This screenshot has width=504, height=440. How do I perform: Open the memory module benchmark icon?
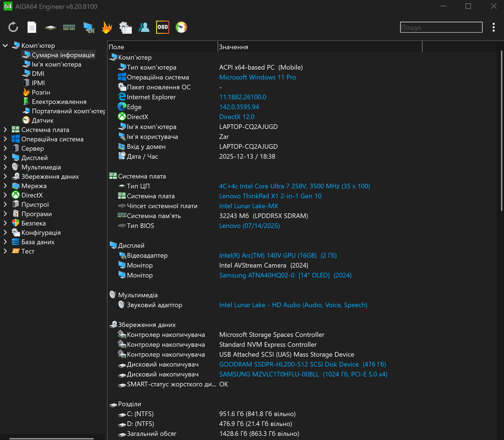pyautogui.click(x=69, y=27)
